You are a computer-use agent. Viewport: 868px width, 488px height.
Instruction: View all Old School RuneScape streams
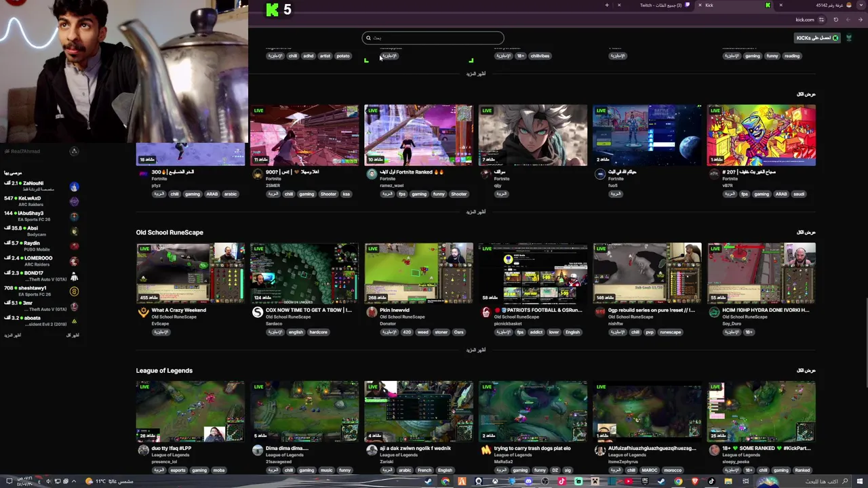pos(806,232)
